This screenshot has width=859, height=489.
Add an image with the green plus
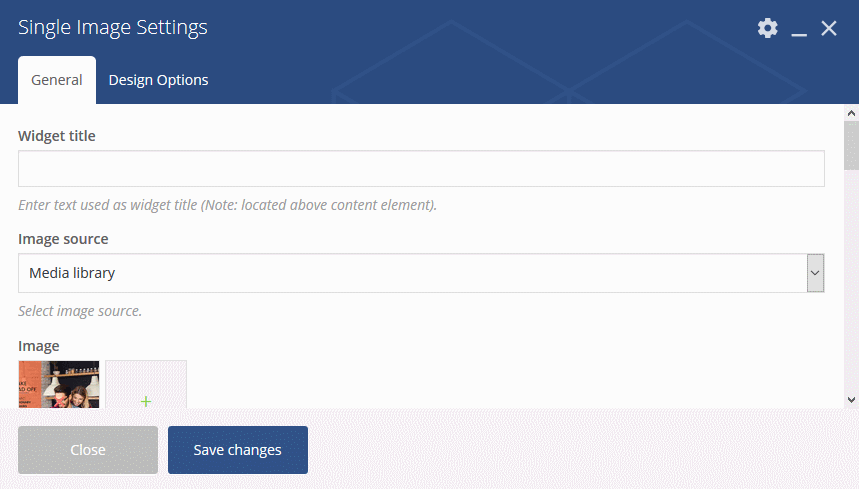coord(146,401)
